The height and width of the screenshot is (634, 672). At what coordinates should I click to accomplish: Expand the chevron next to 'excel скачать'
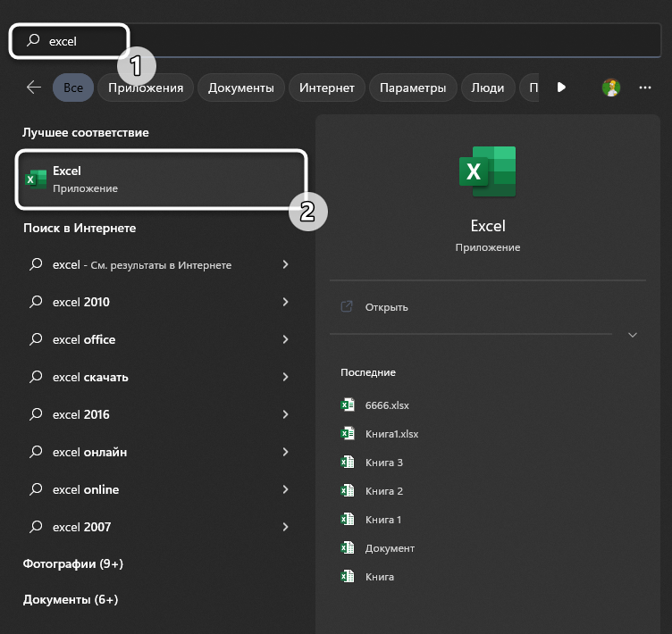285,377
